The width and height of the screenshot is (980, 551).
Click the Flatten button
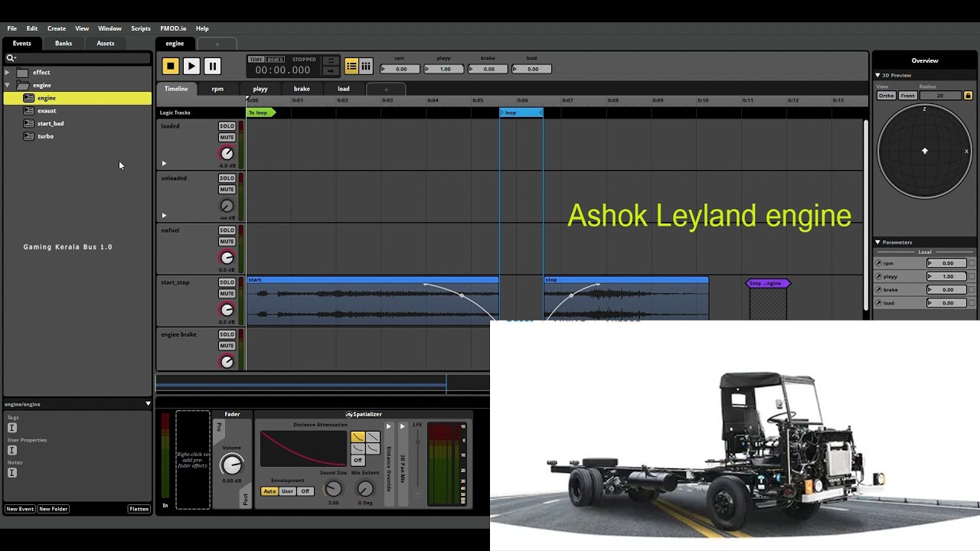coord(139,509)
